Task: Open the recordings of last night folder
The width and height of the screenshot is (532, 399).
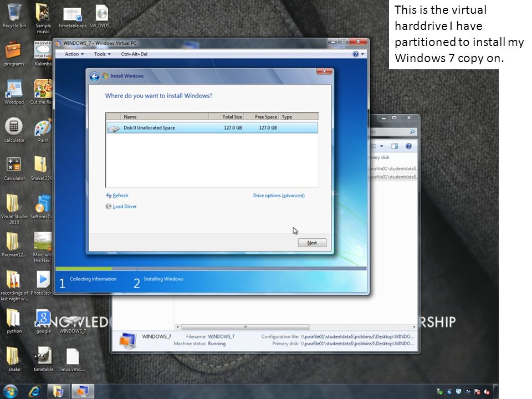Action: click(13, 279)
